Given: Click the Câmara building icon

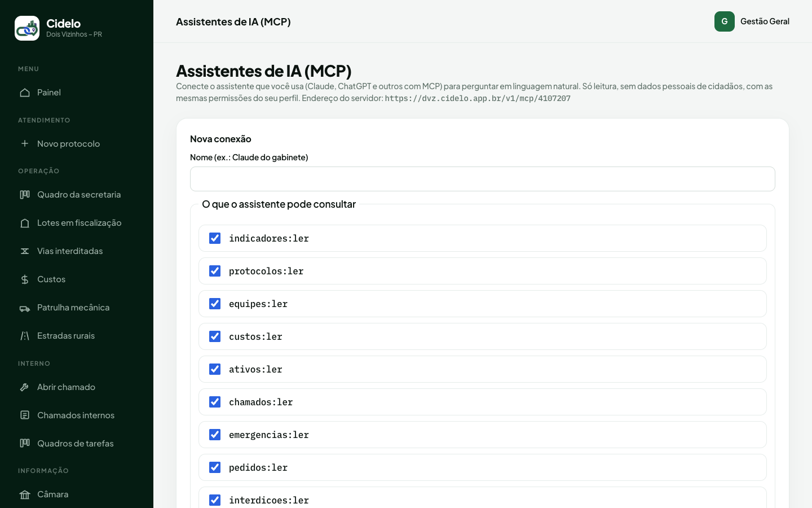Looking at the screenshot, I should (x=25, y=494).
